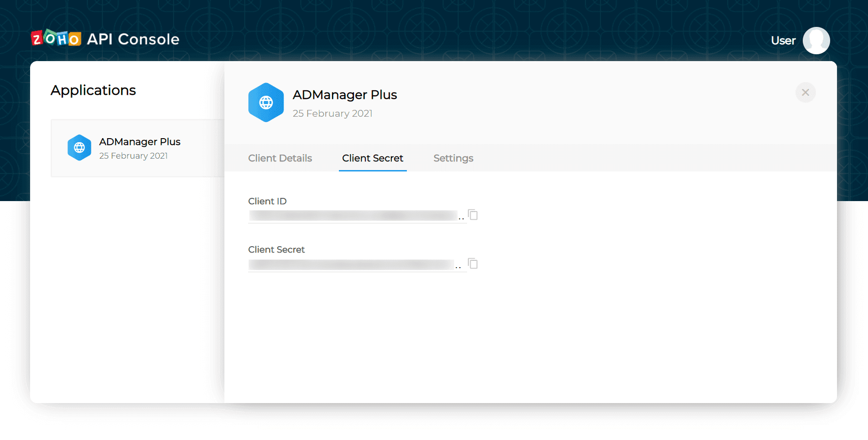Copy the Client Secret value
Viewport: 868px width, 440px height.
point(473,264)
